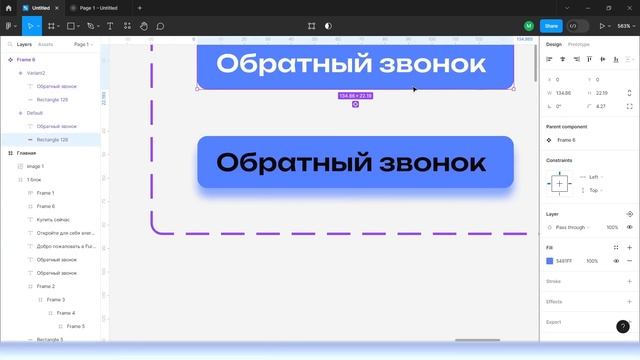The width and height of the screenshot is (640, 360).
Task: Open the more alignment options dropdown
Action: 630,60
